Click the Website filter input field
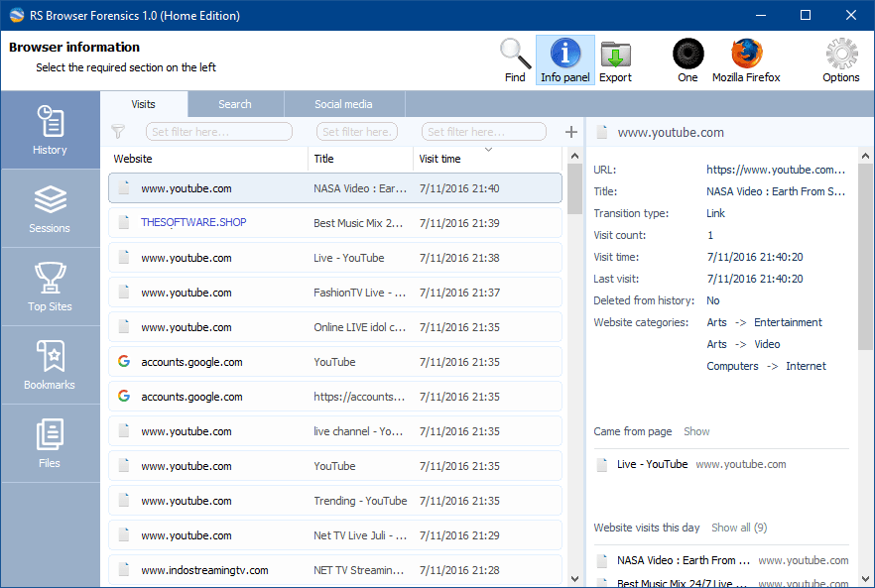The image size is (875, 588). 219,131
